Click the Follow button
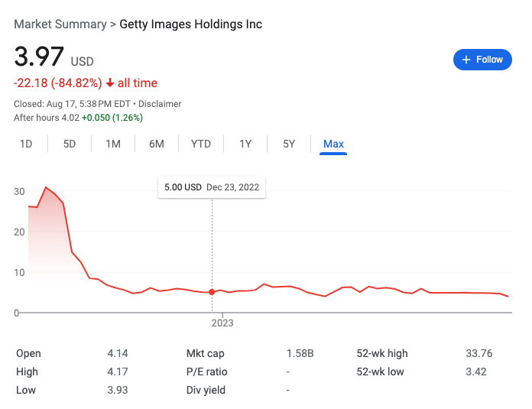This screenshot has height=409, width=532. click(482, 60)
